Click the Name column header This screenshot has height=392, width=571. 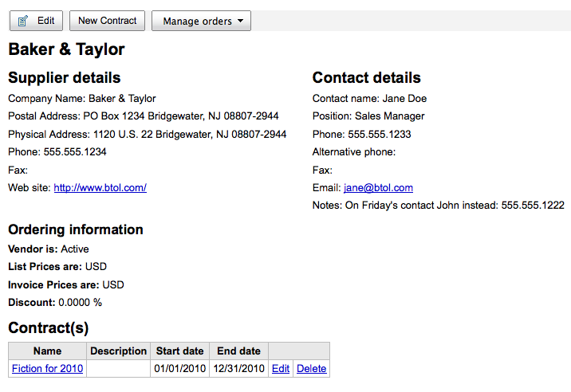pyautogui.click(x=47, y=351)
